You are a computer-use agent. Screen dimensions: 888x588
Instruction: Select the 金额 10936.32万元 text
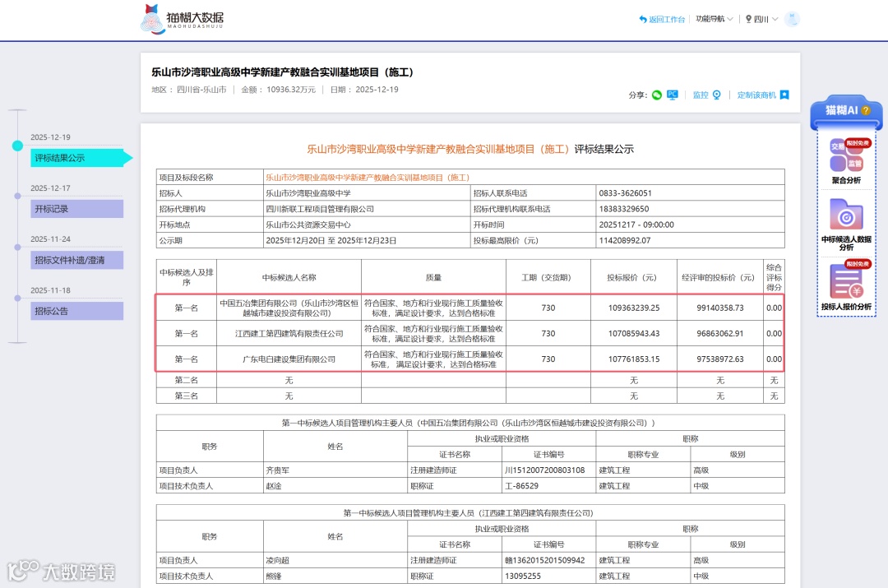point(278,90)
